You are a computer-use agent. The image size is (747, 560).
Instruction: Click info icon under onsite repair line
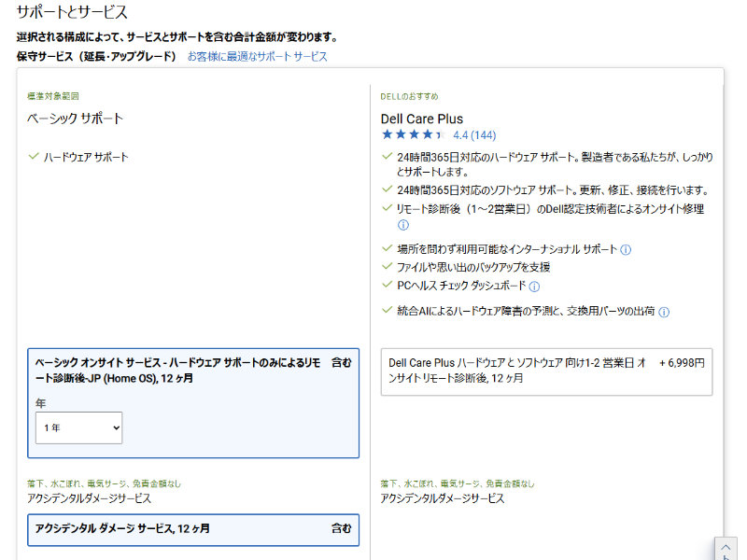[x=403, y=225]
